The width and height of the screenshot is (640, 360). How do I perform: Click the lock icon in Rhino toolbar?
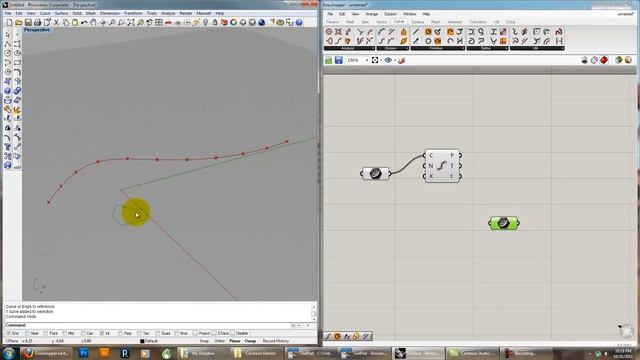(x=215, y=22)
